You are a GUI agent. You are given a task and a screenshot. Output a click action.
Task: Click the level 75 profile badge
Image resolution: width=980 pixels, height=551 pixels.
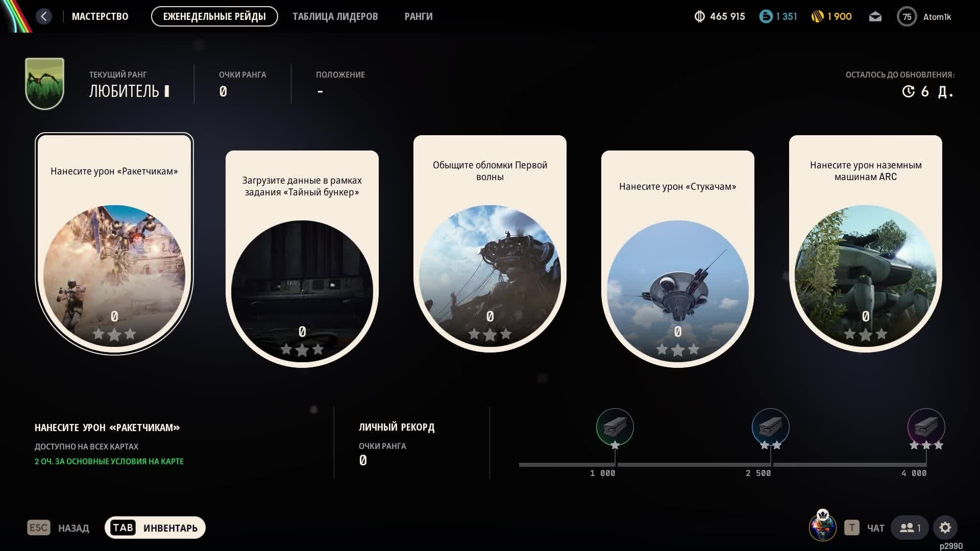(907, 17)
